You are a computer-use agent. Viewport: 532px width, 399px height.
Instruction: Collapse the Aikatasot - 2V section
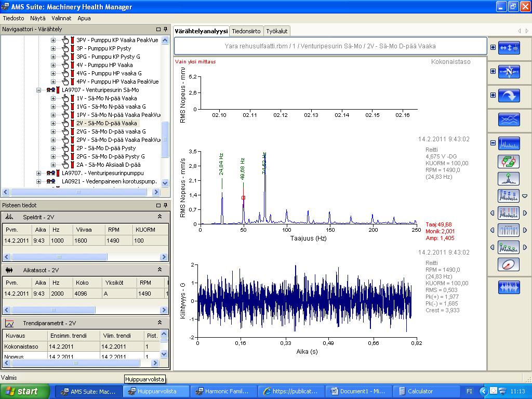tap(160, 270)
